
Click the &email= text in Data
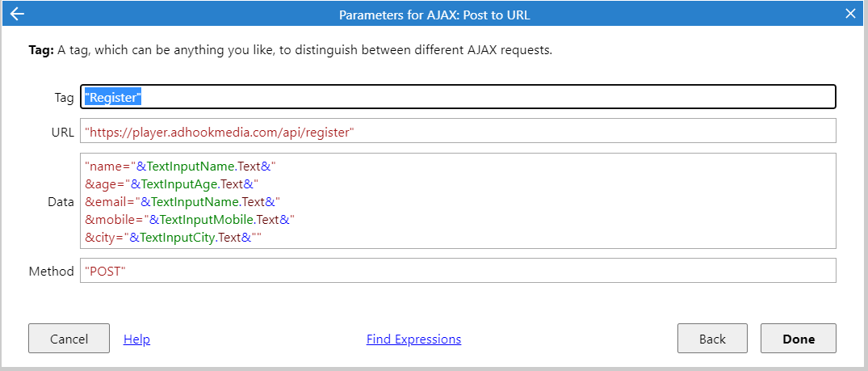[110, 202]
